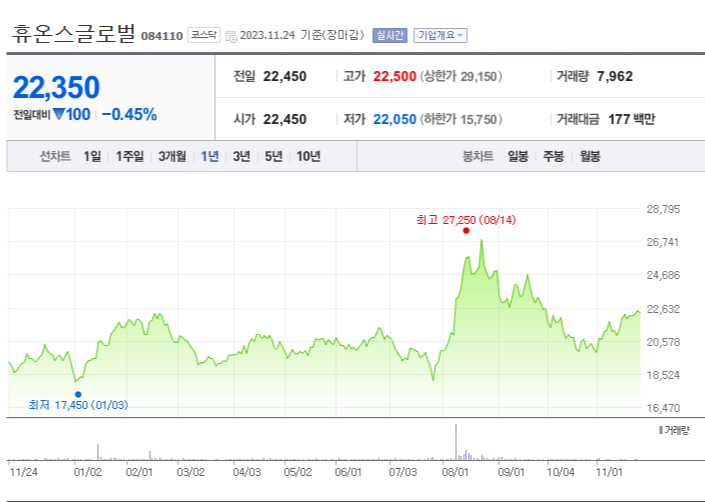Select the 1년 chart range
The height and width of the screenshot is (502, 705).
(210, 156)
